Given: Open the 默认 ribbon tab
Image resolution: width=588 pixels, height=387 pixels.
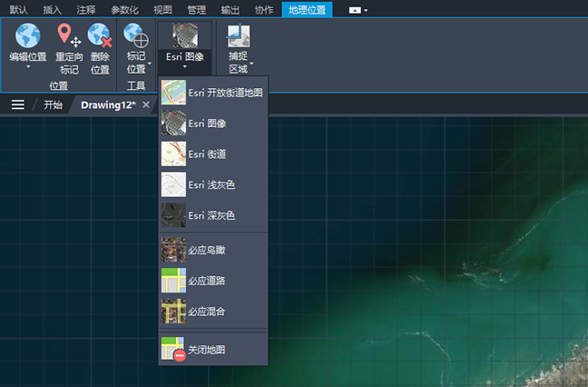Looking at the screenshot, I should point(18,10).
